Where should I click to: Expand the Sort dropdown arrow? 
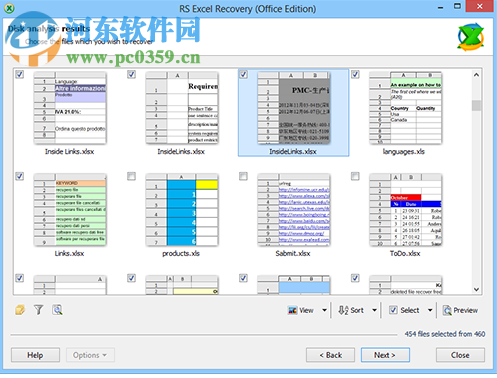(x=375, y=310)
